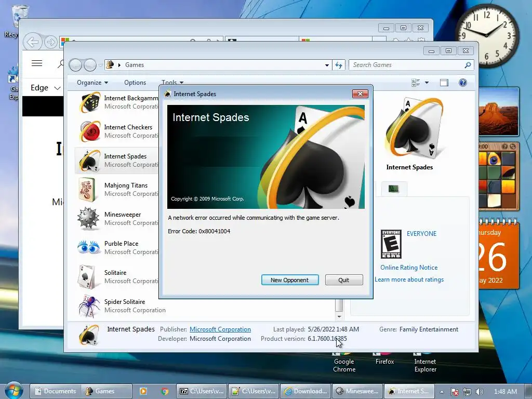Switch to the 7-Zip taskbar button
532x399 pixels.
point(202,391)
